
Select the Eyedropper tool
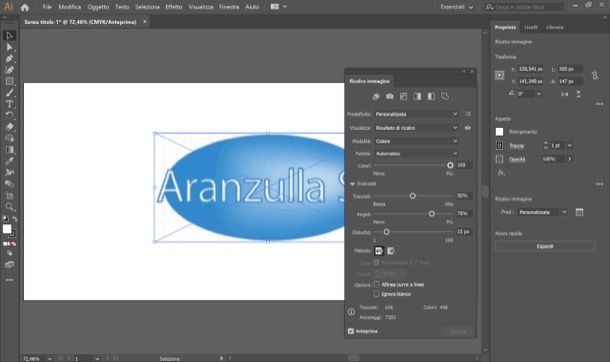tap(9, 161)
